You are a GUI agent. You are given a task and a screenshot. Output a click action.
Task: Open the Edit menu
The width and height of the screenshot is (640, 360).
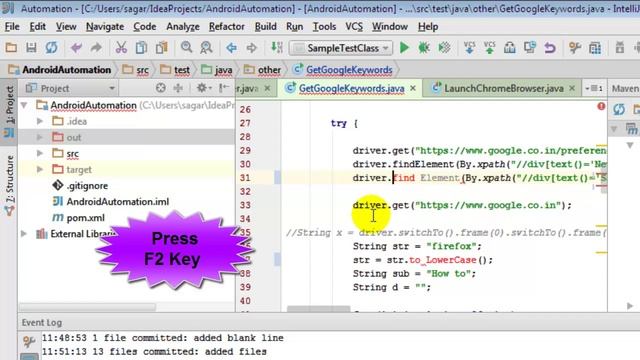tap(38, 27)
